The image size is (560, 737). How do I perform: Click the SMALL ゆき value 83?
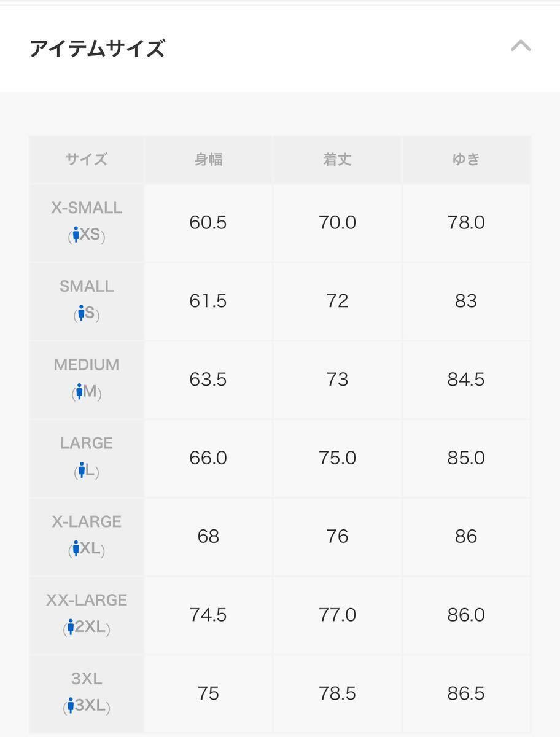(466, 301)
